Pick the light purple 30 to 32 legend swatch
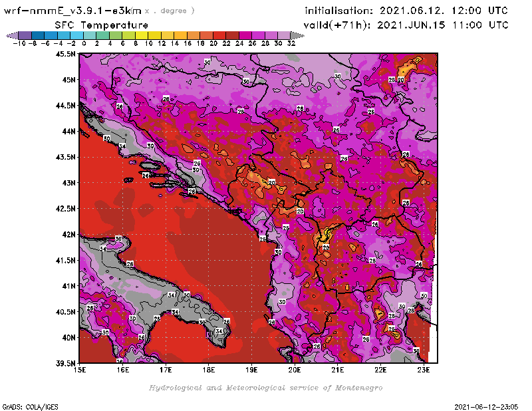This screenshot has width=532, height=411. [x=285, y=35]
